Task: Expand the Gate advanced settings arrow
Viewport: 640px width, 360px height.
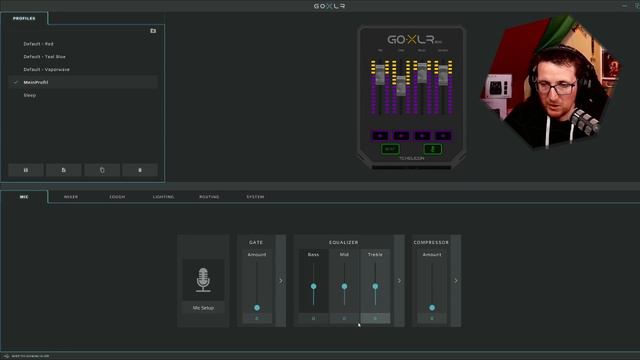Action: pos(281,281)
